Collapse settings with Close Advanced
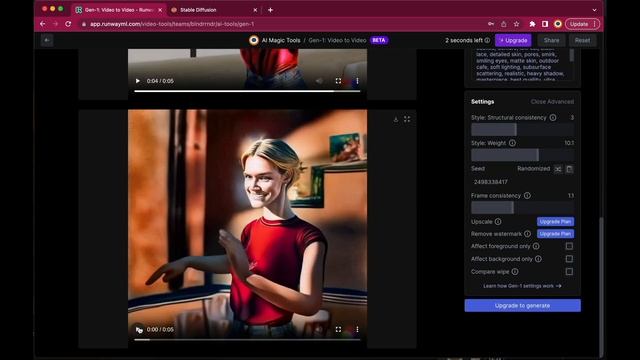The width and height of the screenshot is (640, 360). click(552, 102)
